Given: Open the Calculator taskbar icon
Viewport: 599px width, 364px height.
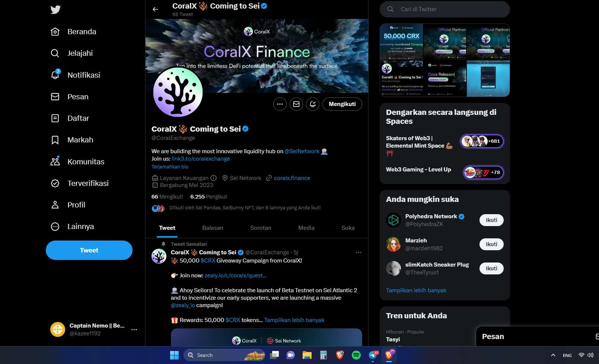Looking at the screenshot, I should point(323,355).
